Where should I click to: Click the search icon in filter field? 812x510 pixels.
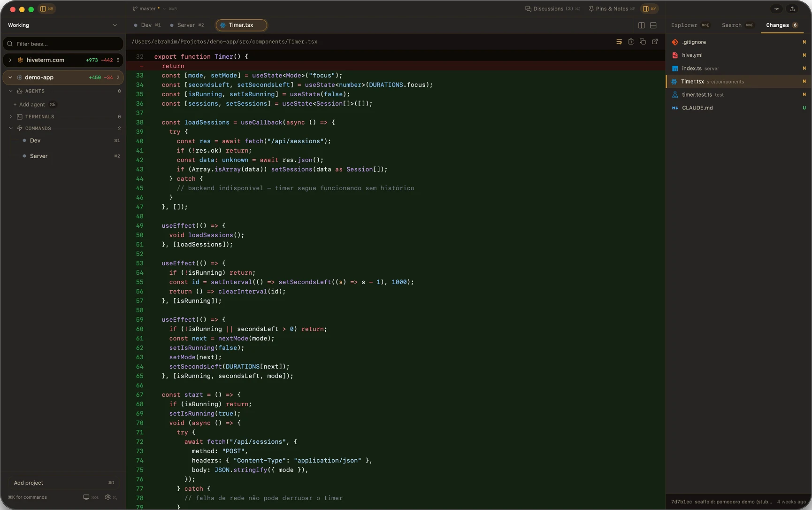(10, 44)
